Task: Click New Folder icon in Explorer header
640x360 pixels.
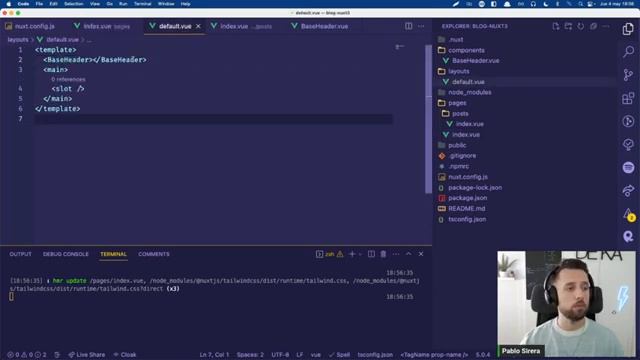Action: point(568,26)
